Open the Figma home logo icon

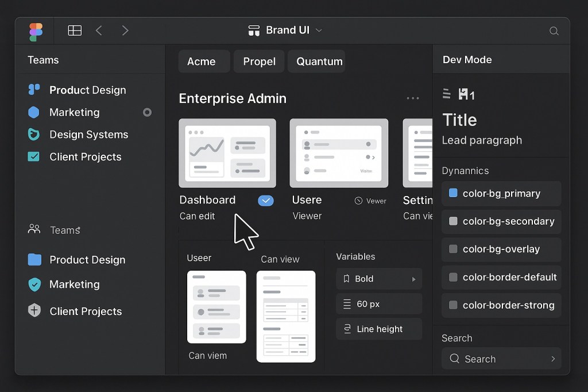[35, 31]
